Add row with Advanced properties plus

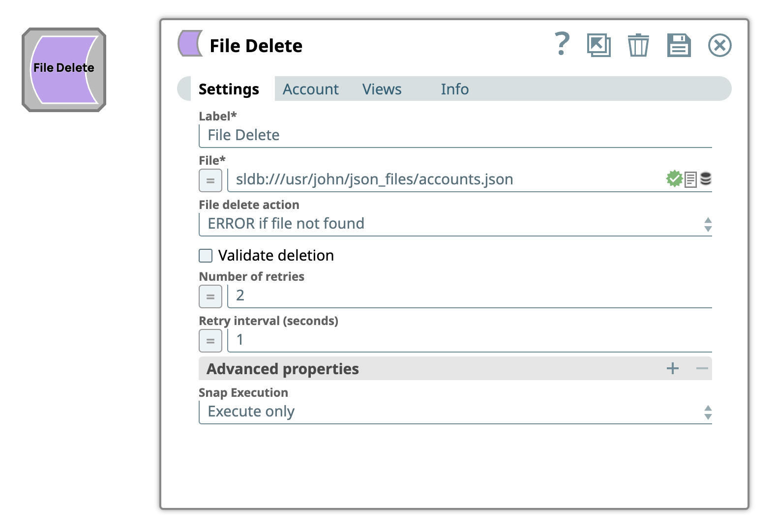pos(672,368)
